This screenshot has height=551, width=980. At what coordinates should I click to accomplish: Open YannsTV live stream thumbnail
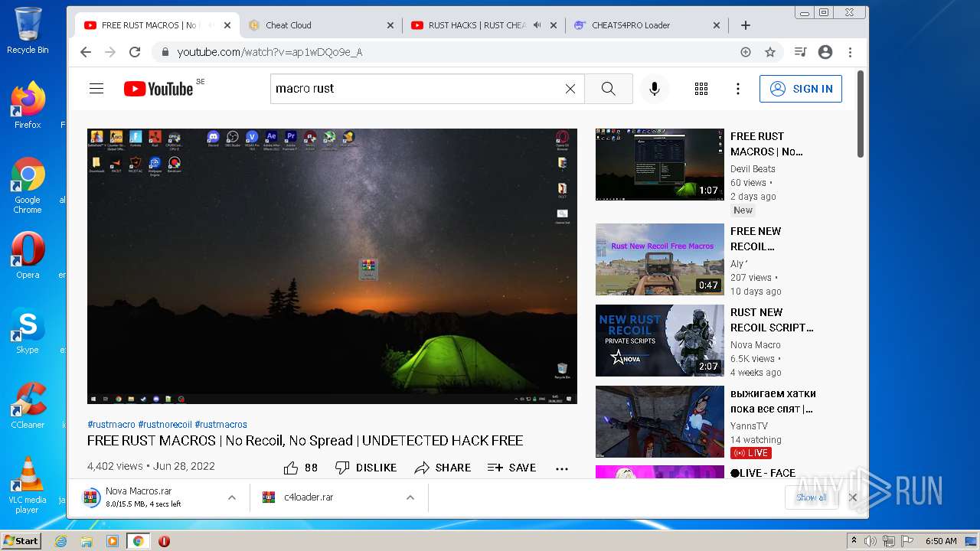[660, 422]
